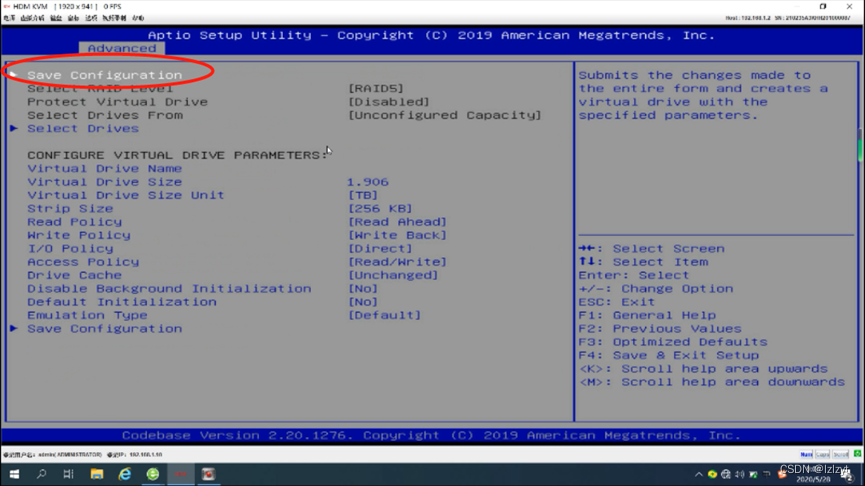Change Access Policy Read/Write option
Screen dimensions: 865x486
[x=397, y=261]
